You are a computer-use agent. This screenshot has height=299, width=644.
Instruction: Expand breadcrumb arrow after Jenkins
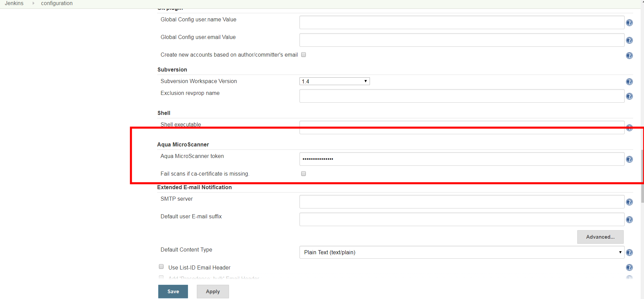(x=33, y=3)
